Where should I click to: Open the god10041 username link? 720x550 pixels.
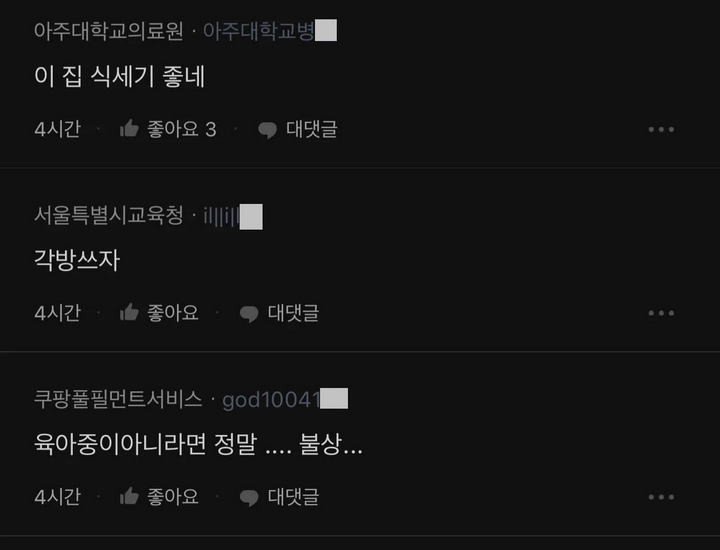(x=285, y=399)
